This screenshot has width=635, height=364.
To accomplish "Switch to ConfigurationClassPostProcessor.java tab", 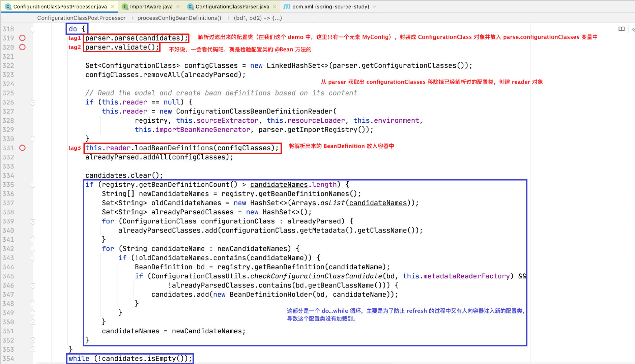I will tap(60, 6).
